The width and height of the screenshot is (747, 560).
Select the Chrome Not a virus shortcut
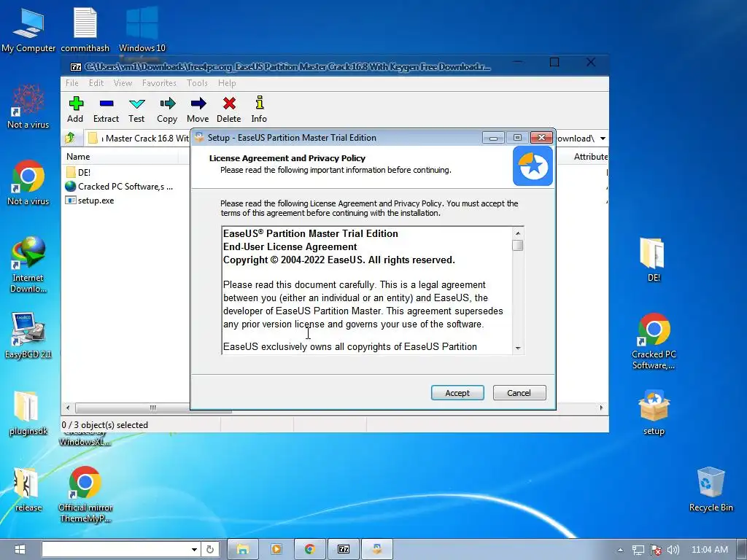pyautogui.click(x=28, y=183)
